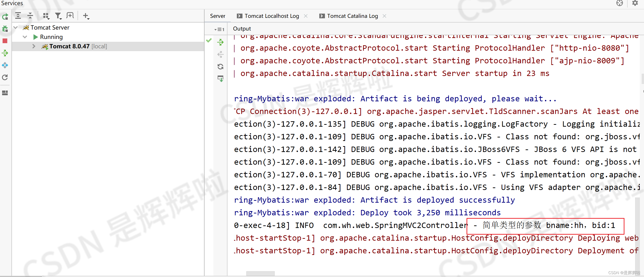Close the Tomcat Catalina Log tab

click(x=384, y=16)
